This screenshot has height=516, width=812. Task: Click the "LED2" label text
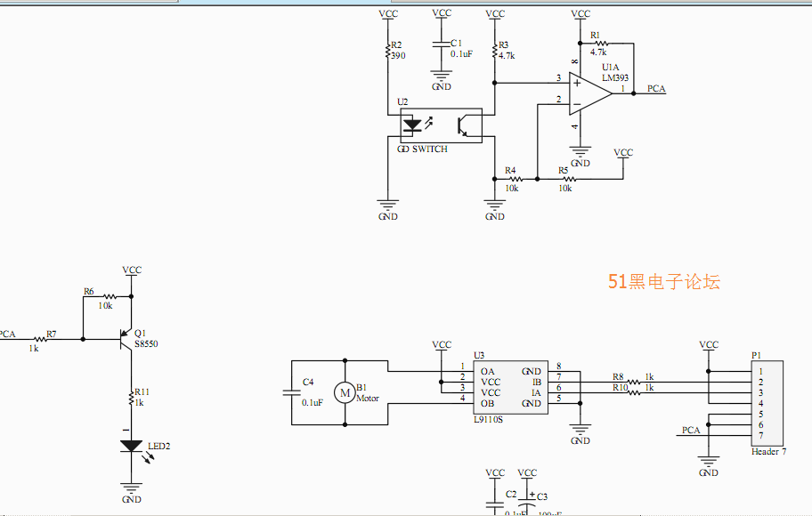point(159,446)
